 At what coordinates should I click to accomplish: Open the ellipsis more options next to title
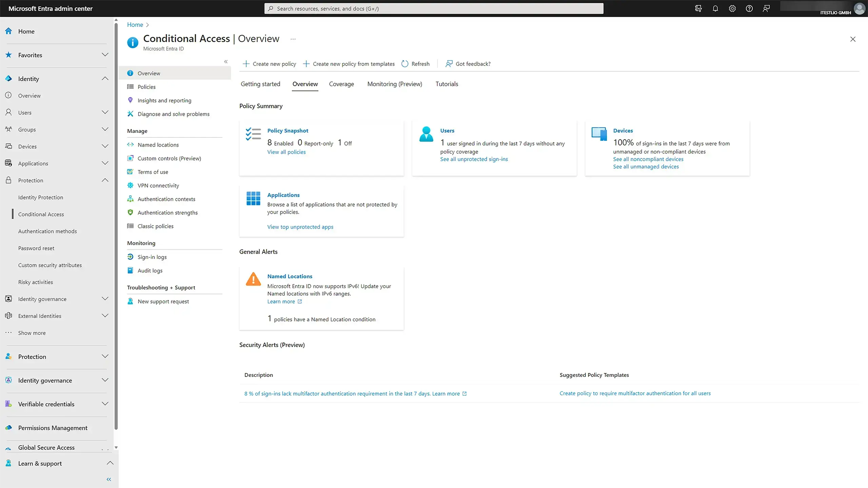293,39
